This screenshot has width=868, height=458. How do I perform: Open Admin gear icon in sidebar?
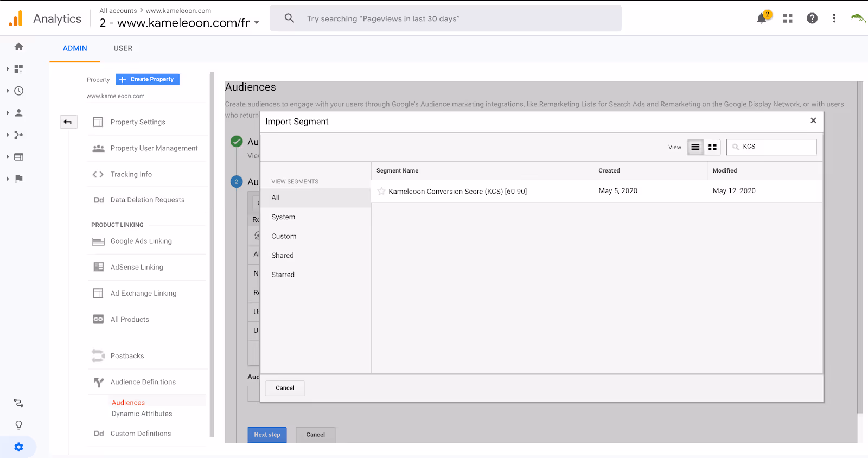18,447
